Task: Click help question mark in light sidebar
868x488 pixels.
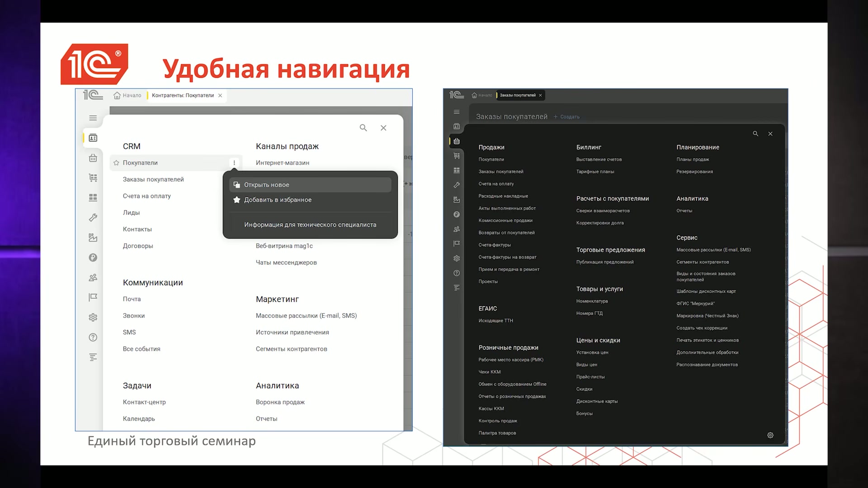Action: click(x=93, y=337)
